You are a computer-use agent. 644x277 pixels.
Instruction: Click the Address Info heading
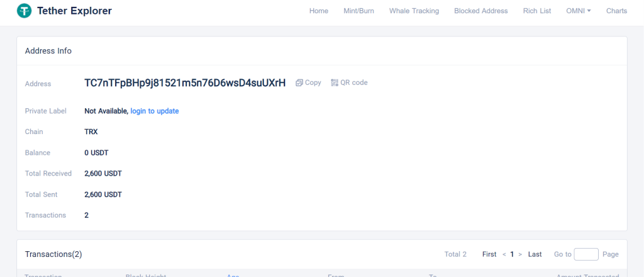[48, 51]
